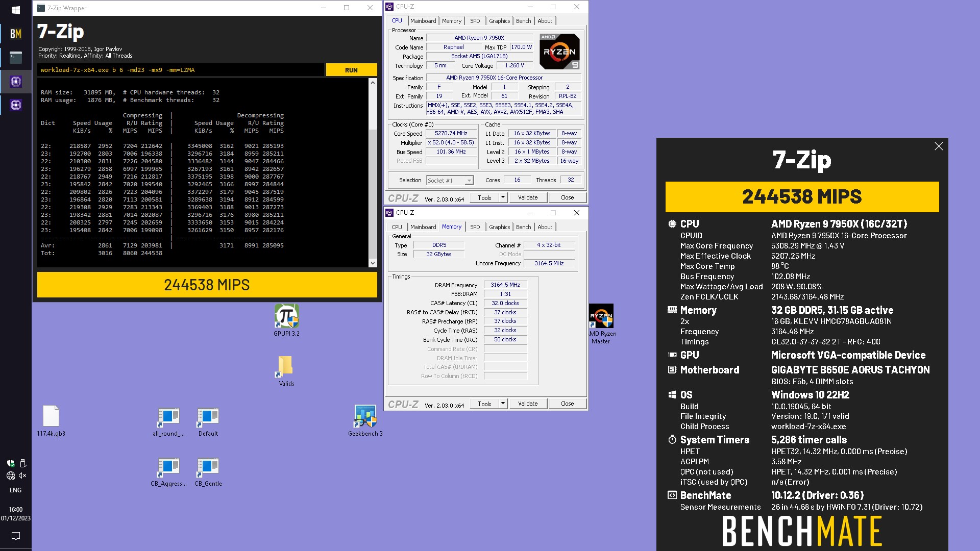
Task: Open Mainboard tab in bottom CPU-Z
Action: 423,227
